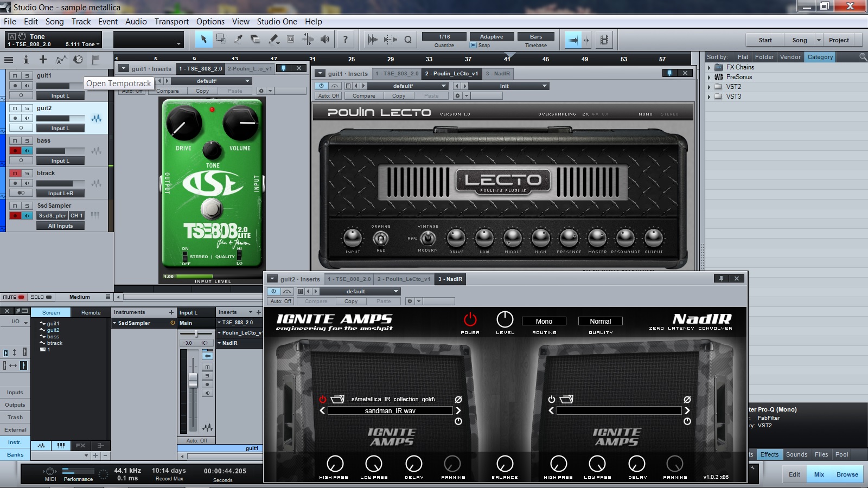868x488 pixels.
Task: Open the Poulin LeCto Init preset dropdown
Action: click(508, 86)
